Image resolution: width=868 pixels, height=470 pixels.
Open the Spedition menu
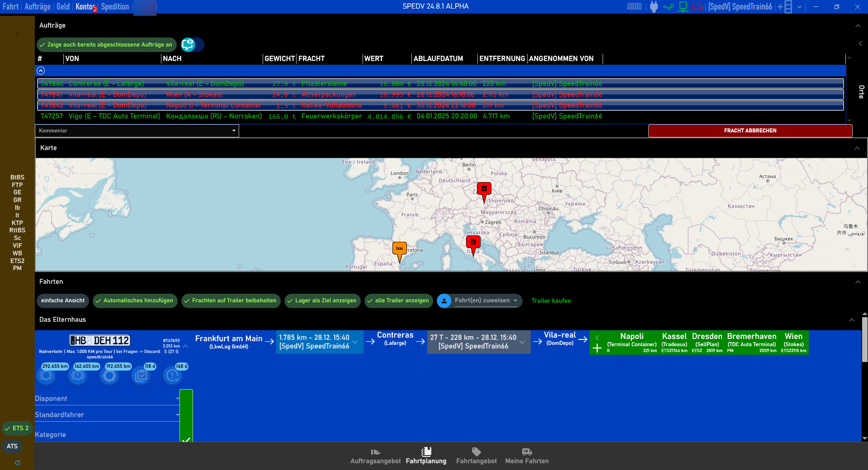coord(114,6)
